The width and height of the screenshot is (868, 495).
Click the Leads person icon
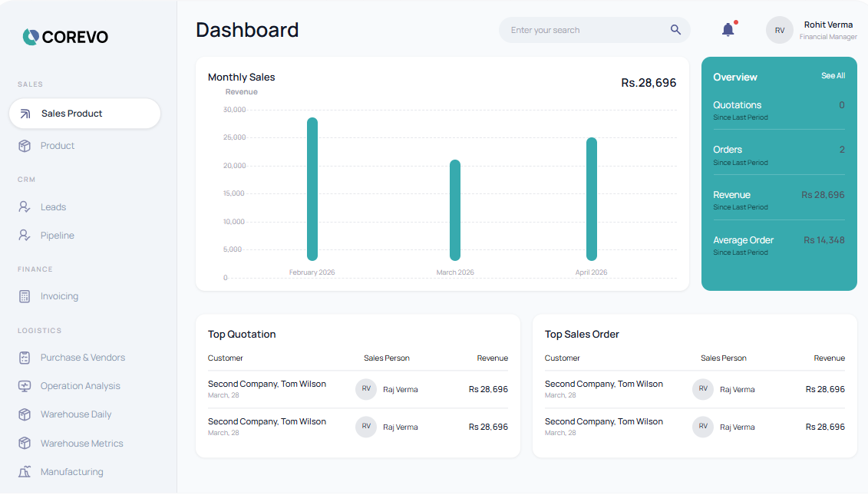pyautogui.click(x=25, y=207)
